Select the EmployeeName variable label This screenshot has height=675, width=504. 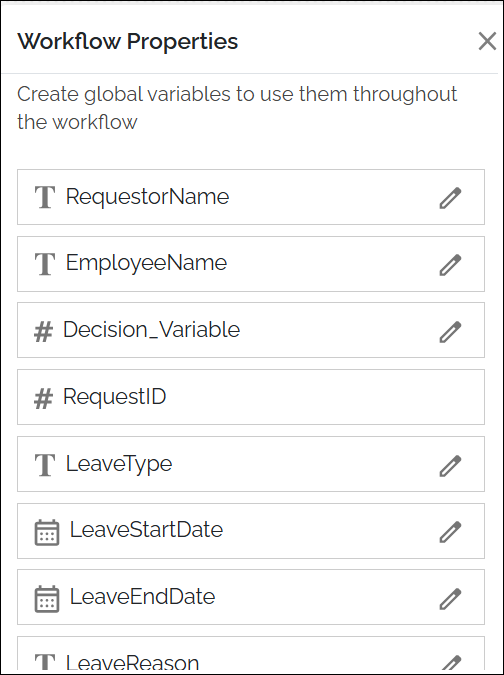[x=146, y=263]
